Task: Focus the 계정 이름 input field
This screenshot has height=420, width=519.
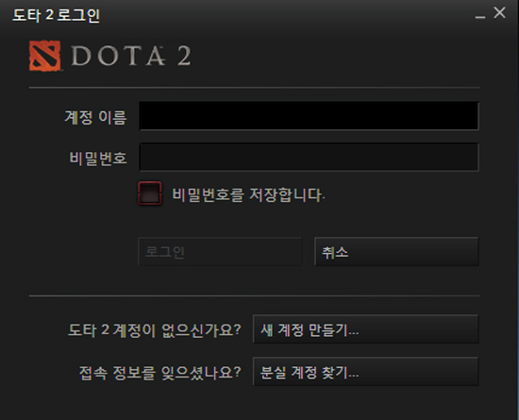Action: (x=309, y=116)
